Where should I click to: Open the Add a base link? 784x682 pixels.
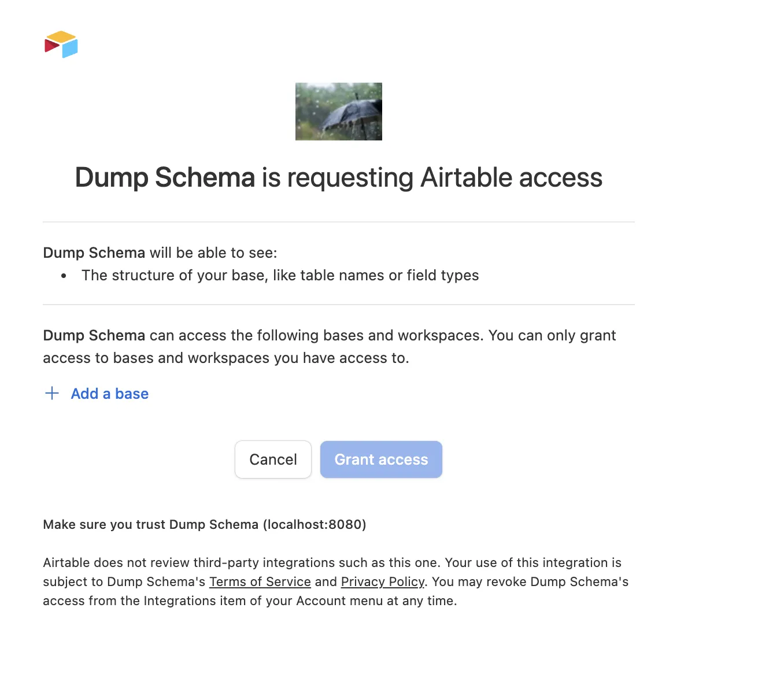click(x=109, y=394)
